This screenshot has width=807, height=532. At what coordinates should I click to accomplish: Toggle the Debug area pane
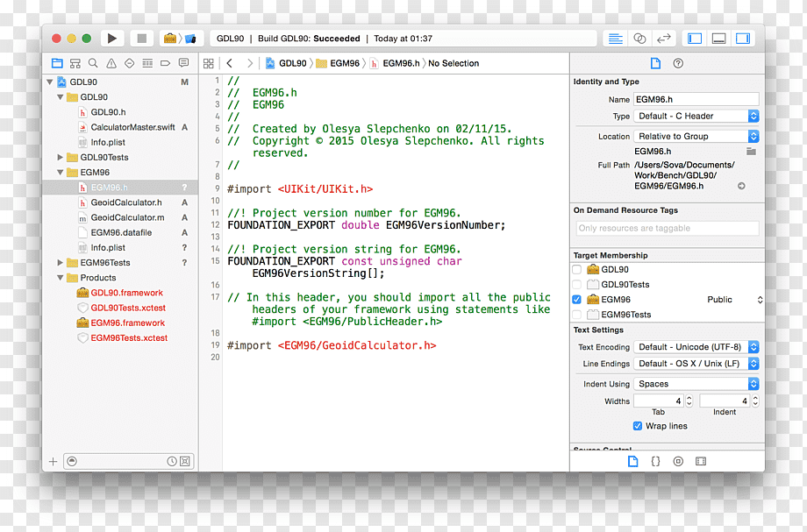pyautogui.click(x=719, y=39)
